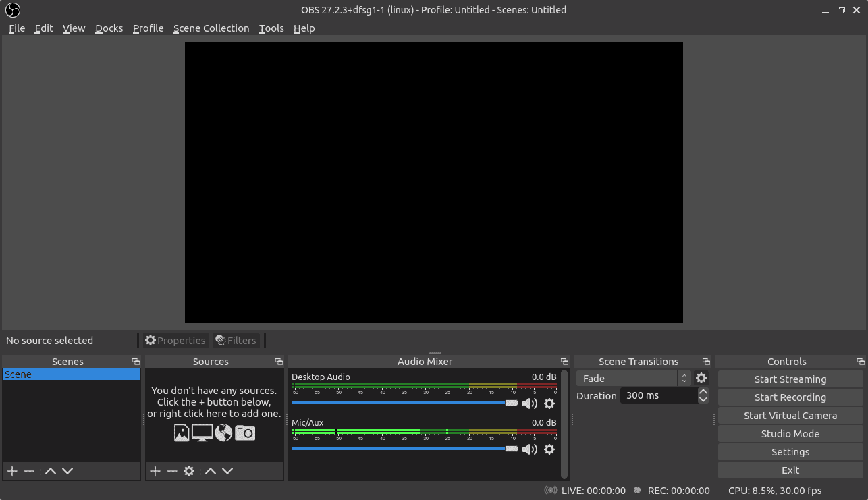Enable Studio Mode
Screen dimensions: 868x500
click(790, 433)
